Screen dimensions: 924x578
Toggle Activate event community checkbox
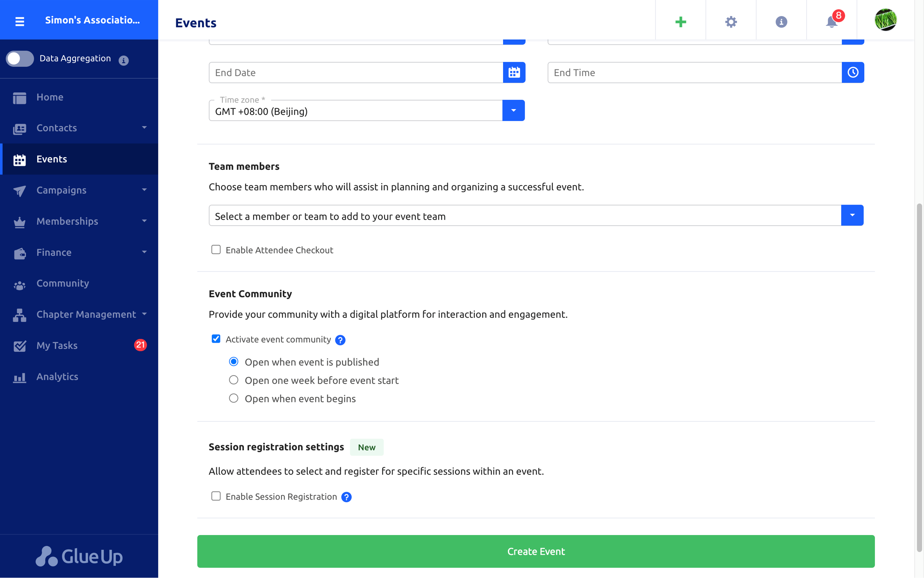(x=216, y=339)
